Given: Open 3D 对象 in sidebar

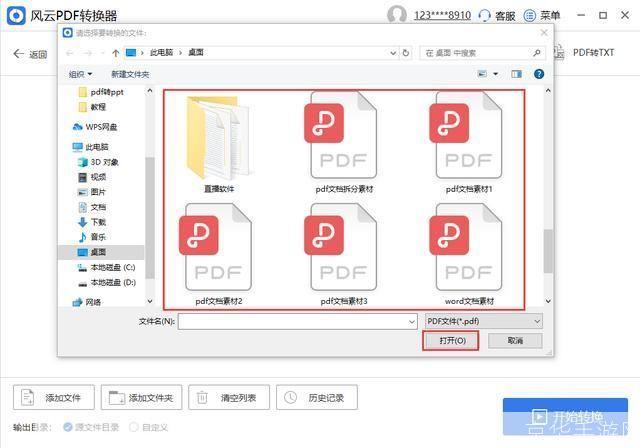Looking at the screenshot, I should [x=98, y=162].
